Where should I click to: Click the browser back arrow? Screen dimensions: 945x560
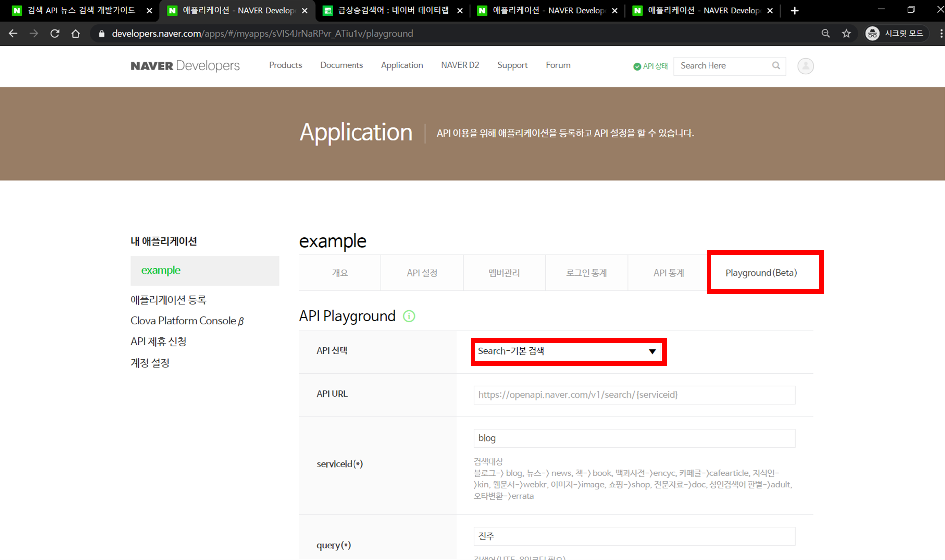click(13, 33)
